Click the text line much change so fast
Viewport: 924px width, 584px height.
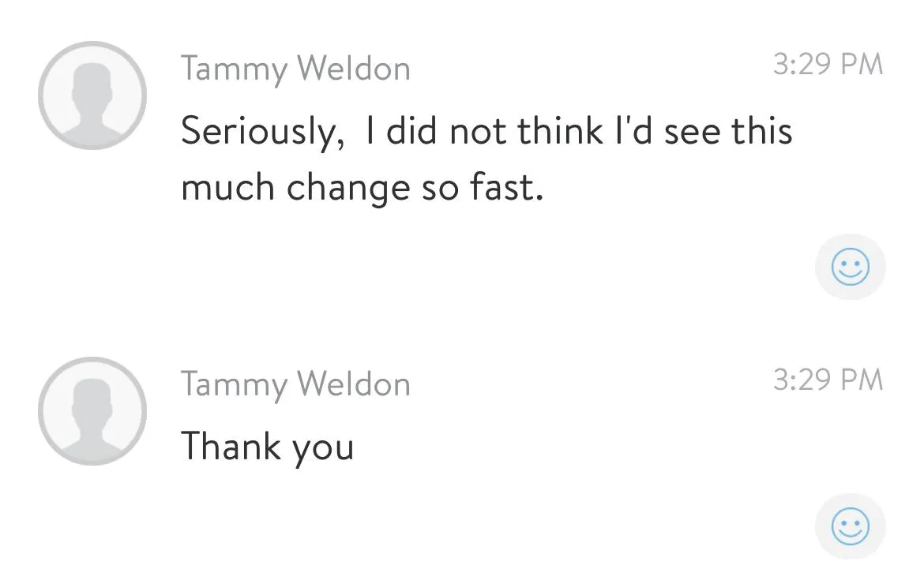click(x=362, y=189)
